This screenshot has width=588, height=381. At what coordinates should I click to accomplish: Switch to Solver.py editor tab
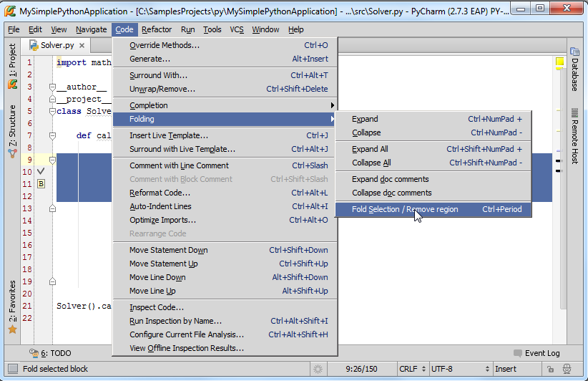(x=57, y=45)
